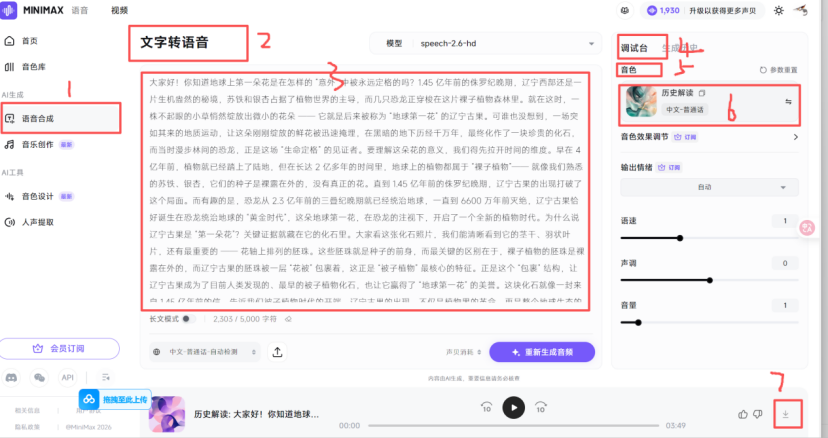828x438 pixels.
Task: Open the 隐私政策 privacy policy link
Action: [x=27, y=427]
